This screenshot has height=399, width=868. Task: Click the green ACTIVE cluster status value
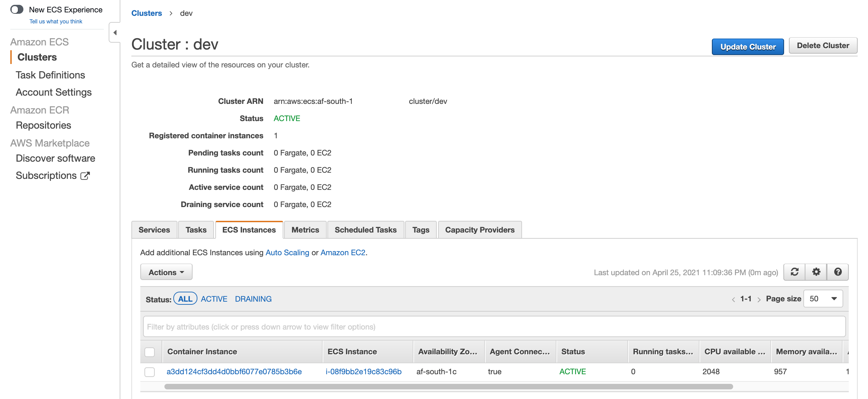tap(287, 118)
